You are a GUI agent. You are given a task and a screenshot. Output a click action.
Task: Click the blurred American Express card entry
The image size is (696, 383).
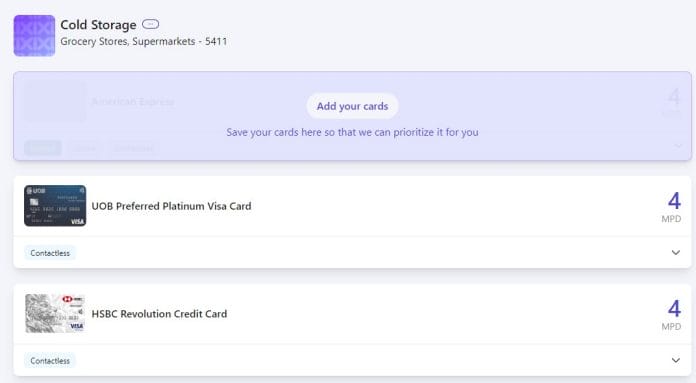pyautogui.click(x=132, y=102)
